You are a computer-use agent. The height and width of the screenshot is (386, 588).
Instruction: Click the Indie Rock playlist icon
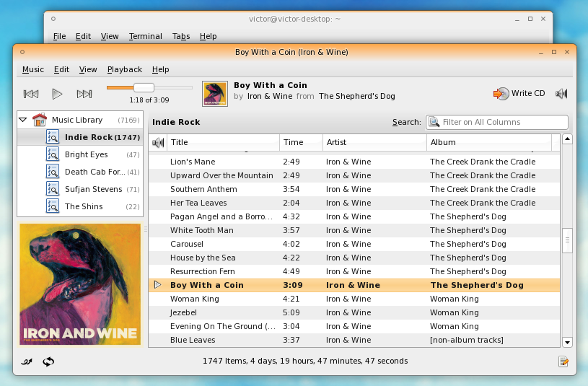tap(53, 137)
